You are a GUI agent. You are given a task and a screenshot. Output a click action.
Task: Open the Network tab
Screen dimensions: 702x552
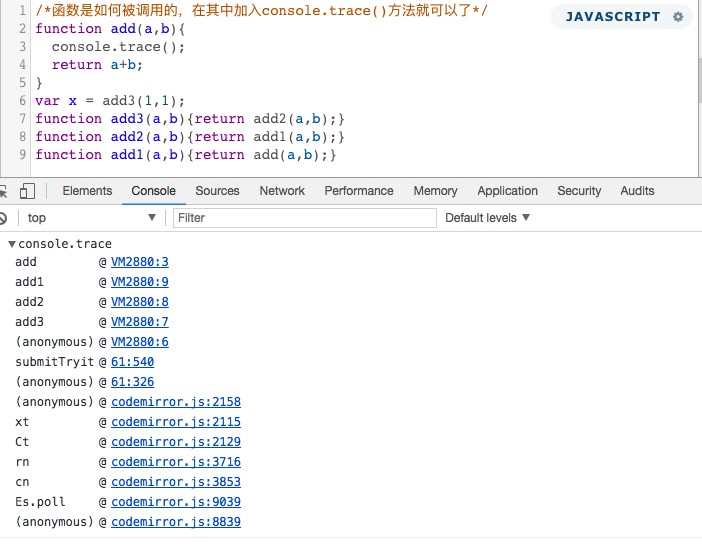282,191
